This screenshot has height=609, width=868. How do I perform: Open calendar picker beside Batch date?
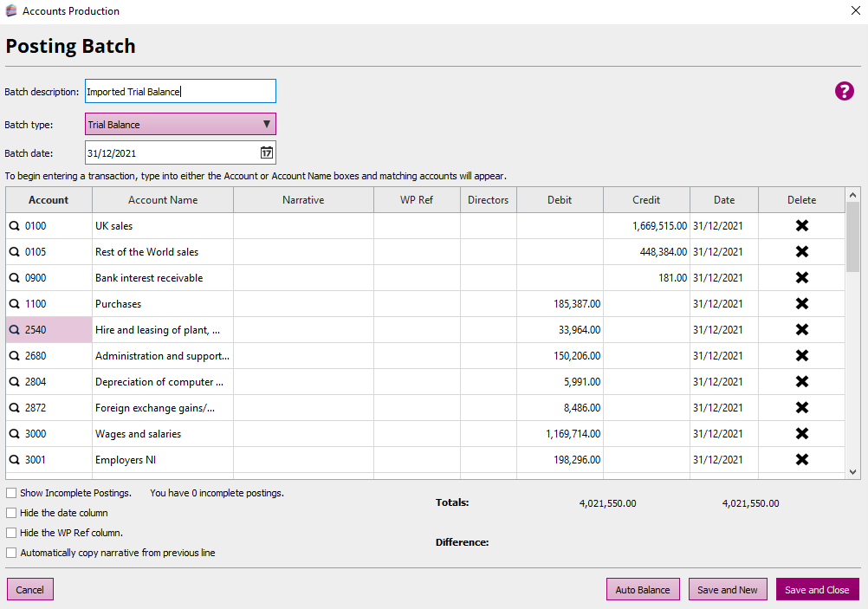point(267,152)
